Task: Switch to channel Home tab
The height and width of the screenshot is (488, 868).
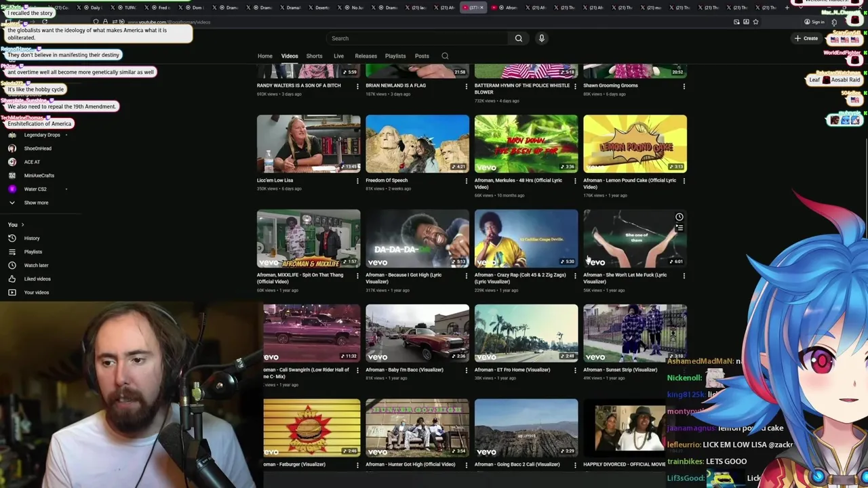Action: point(264,56)
